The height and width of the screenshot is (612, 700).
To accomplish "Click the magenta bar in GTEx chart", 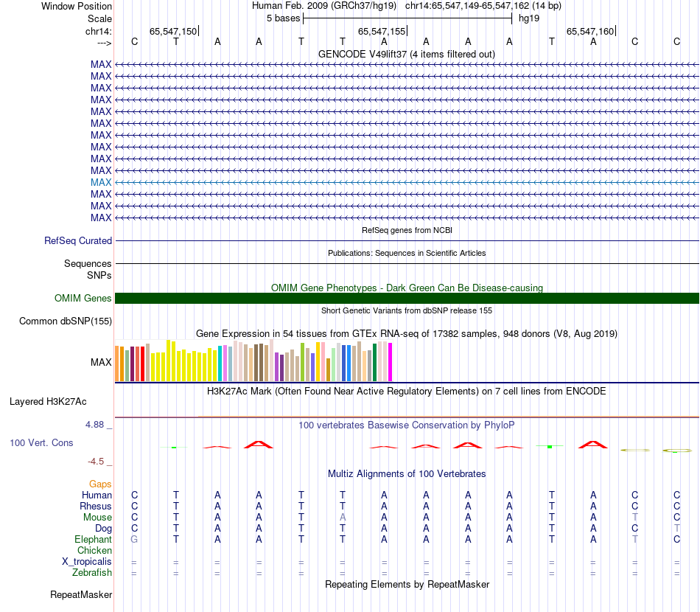I will [x=391, y=362].
